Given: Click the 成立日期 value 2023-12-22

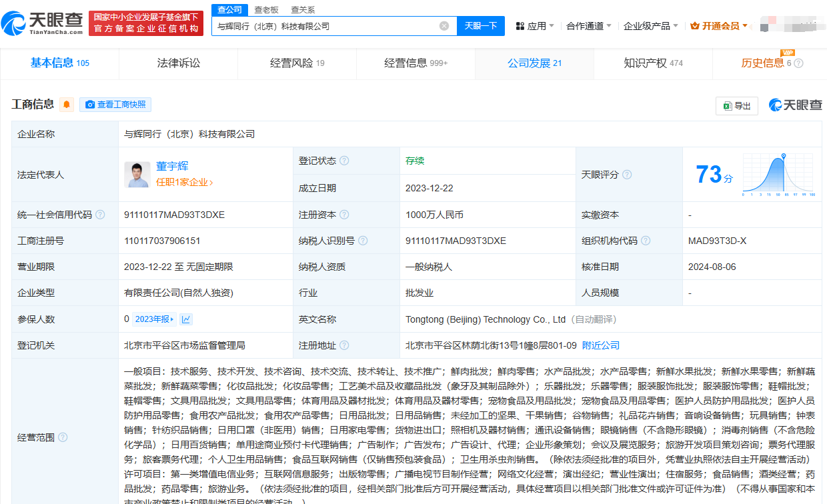Looking at the screenshot, I should (430, 188).
